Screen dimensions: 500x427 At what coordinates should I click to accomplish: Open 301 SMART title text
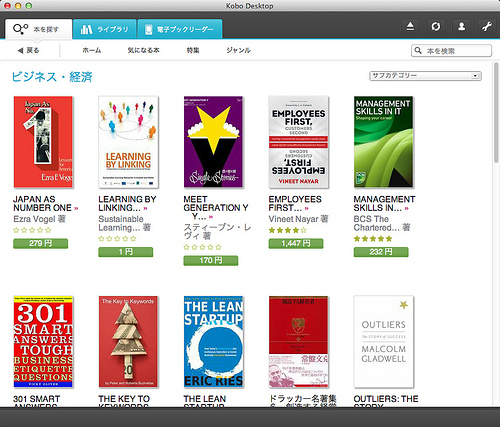tap(37, 399)
